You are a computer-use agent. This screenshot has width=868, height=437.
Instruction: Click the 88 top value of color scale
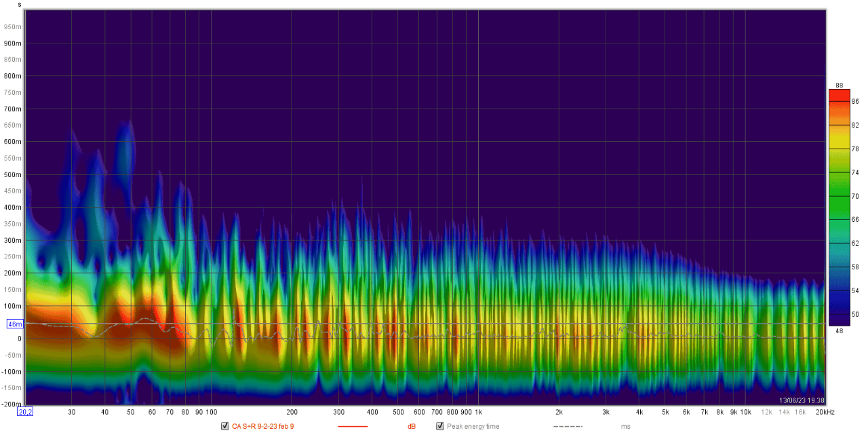point(839,85)
